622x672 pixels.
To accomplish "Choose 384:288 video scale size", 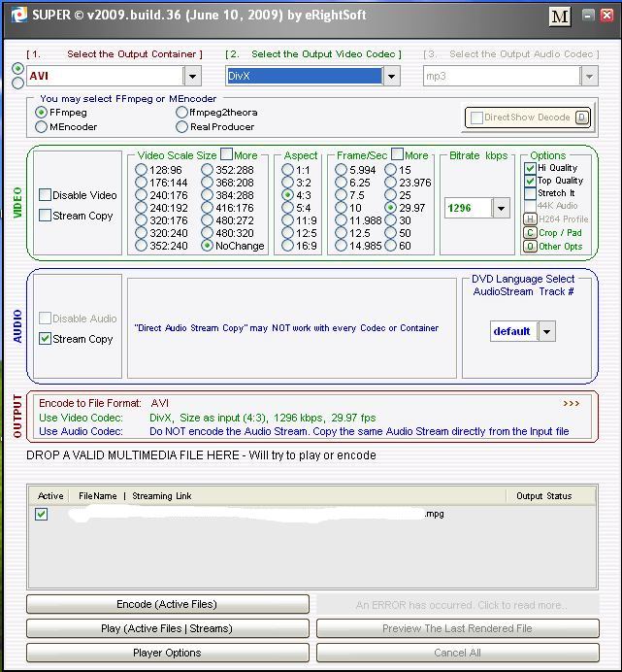I will pyautogui.click(x=207, y=195).
